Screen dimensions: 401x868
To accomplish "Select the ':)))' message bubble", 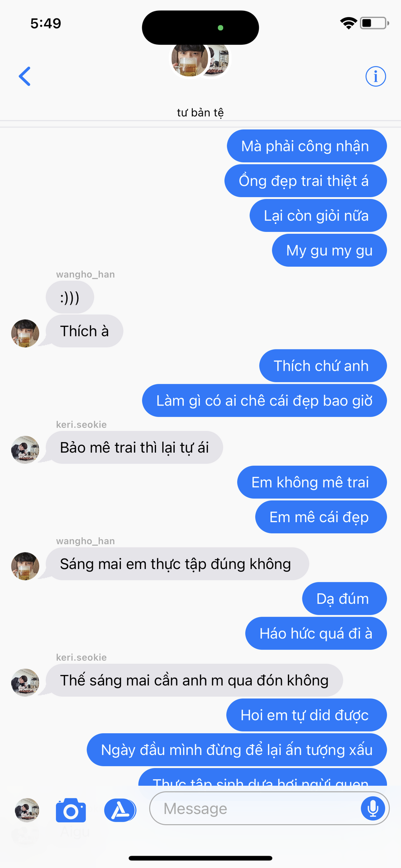I will tap(70, 297).
